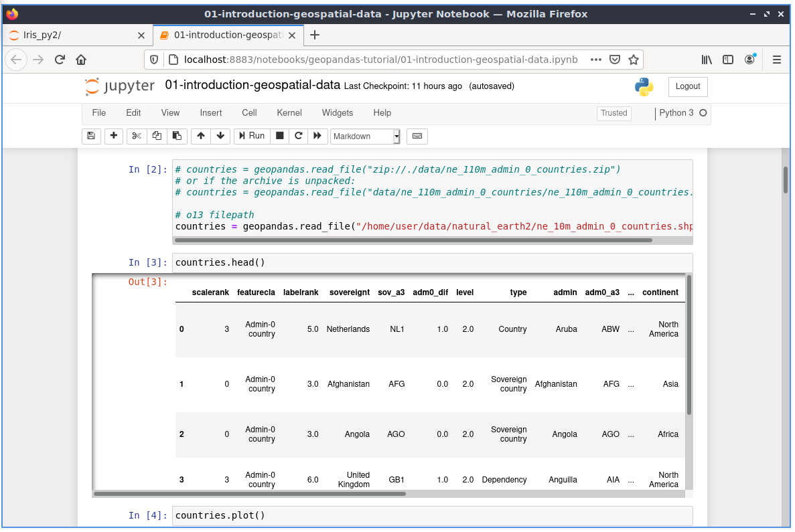This screenshot has height=532, width=795.
Task: Toggle the Firefox sidebar icon
Action: [x=729, y=60]
